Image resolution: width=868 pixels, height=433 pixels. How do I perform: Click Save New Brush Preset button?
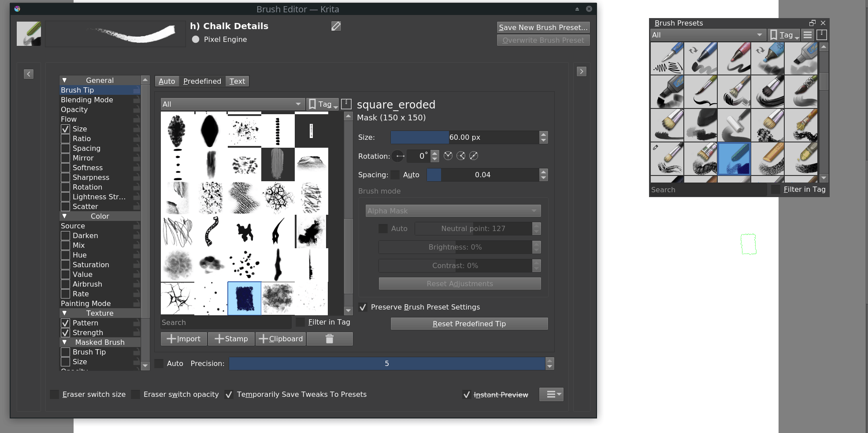click(543, 27)
